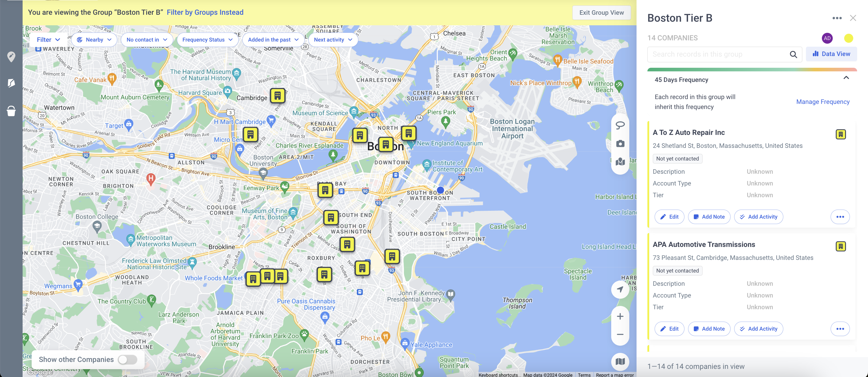The height and width of the screenshot is (377, 868).
Task: Select the company pin above Roxbury label
Action: click(347, 245)
